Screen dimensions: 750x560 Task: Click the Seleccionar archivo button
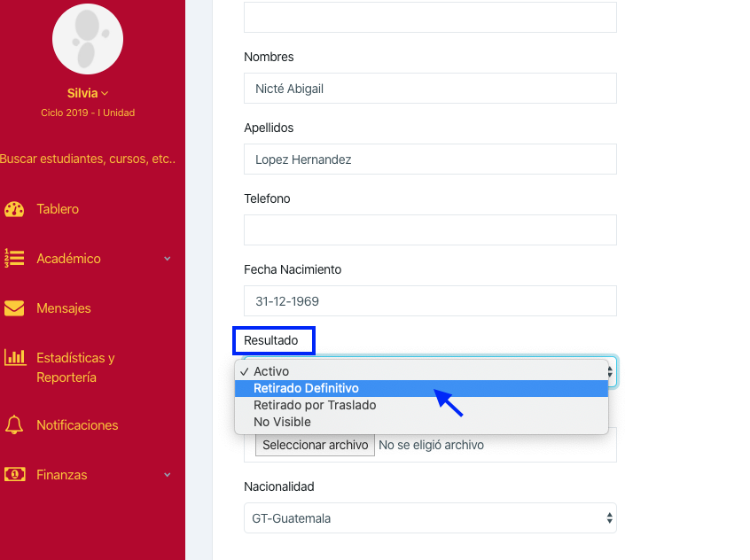(315, 445)
